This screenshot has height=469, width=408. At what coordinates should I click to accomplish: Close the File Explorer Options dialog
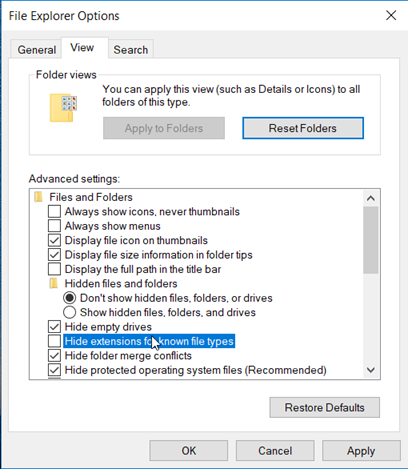coord(391,15)
